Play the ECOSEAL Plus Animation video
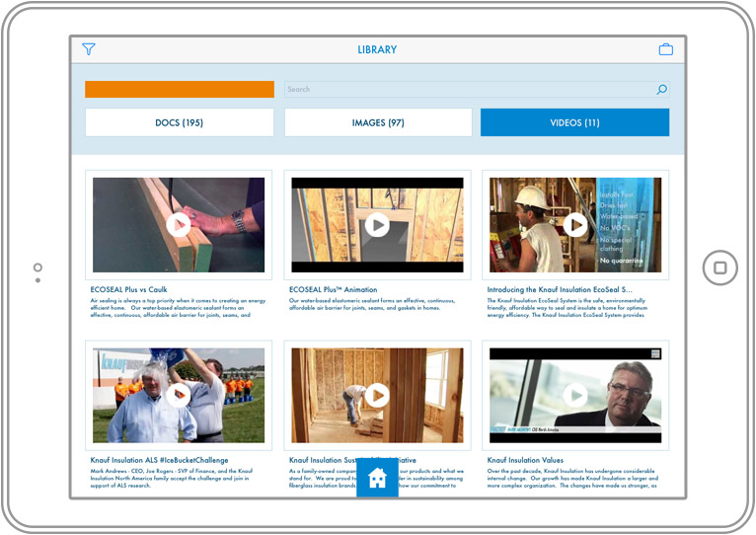The image size is (756, 535). point(377,225)
